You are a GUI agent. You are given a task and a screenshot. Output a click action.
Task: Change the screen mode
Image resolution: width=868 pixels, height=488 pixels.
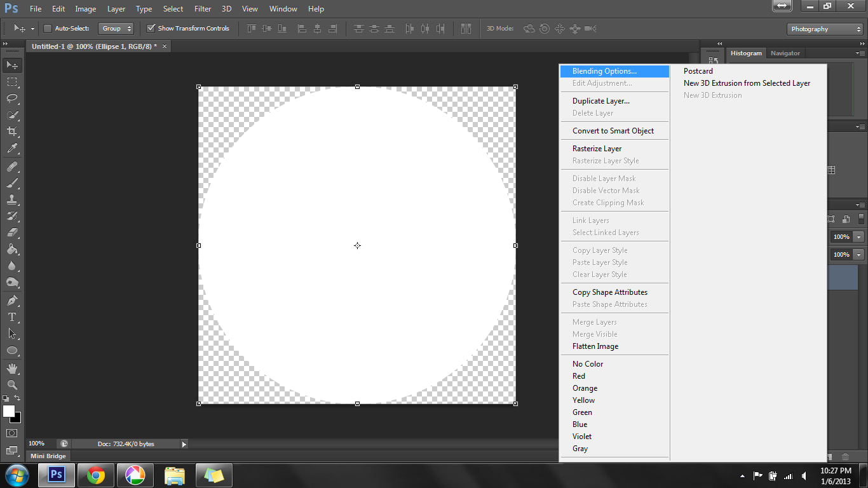point(12,451)
